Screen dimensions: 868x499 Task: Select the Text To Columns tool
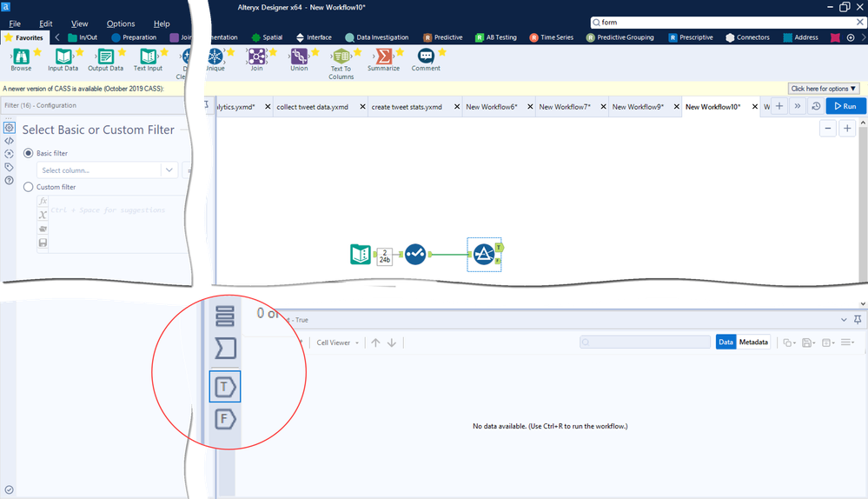(341, 63)
